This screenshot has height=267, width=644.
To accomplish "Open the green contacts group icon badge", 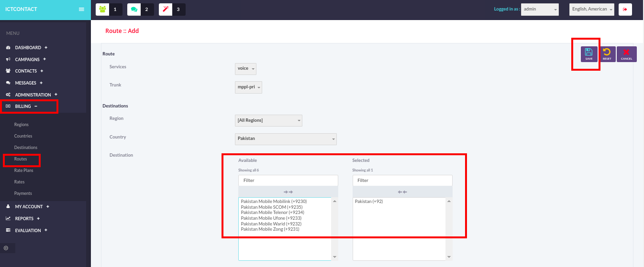I will click(102, 9).
